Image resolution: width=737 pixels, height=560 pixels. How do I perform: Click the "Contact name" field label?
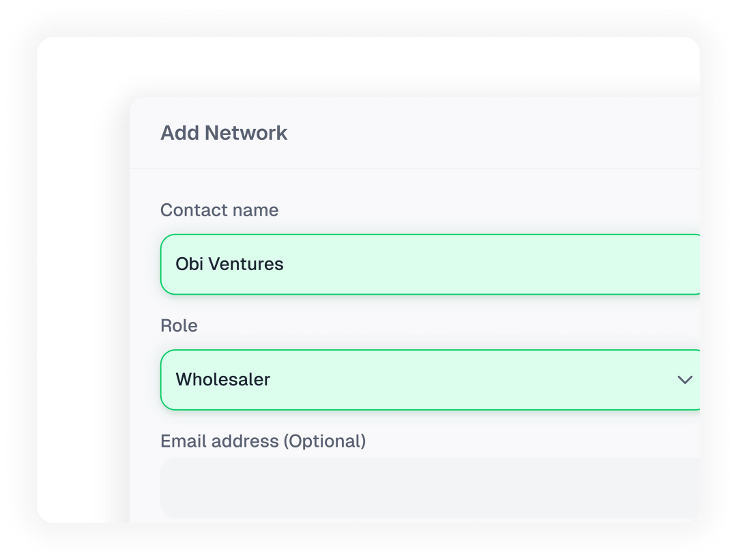coord(219,210)
